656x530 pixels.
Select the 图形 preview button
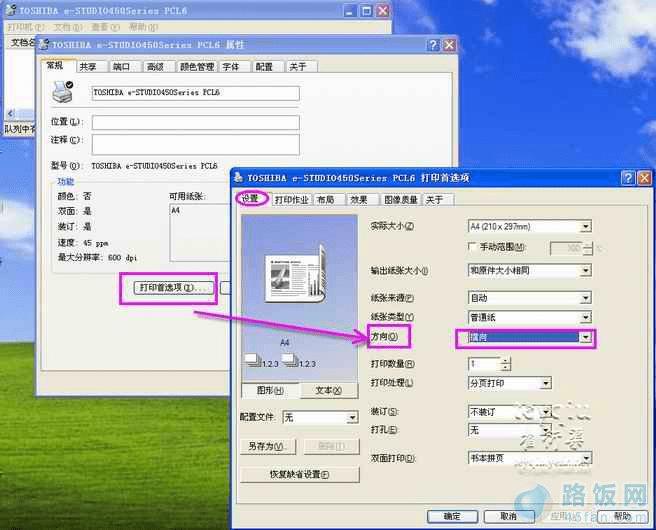pyautogui.click(x=270, y=391)
